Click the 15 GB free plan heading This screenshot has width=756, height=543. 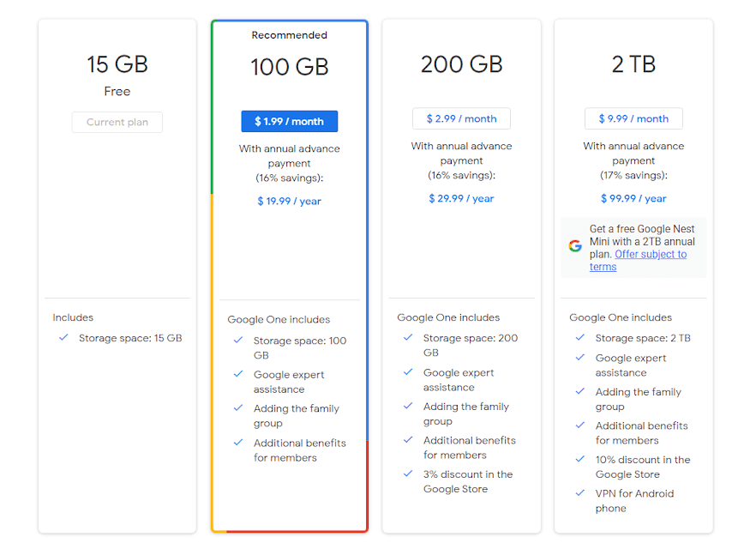[x=117, y=64]
